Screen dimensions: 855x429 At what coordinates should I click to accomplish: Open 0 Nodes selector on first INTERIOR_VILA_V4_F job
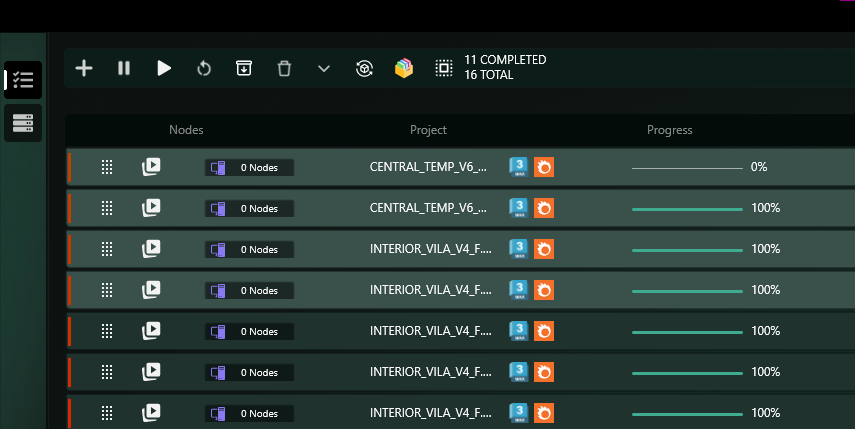(249, 249)
